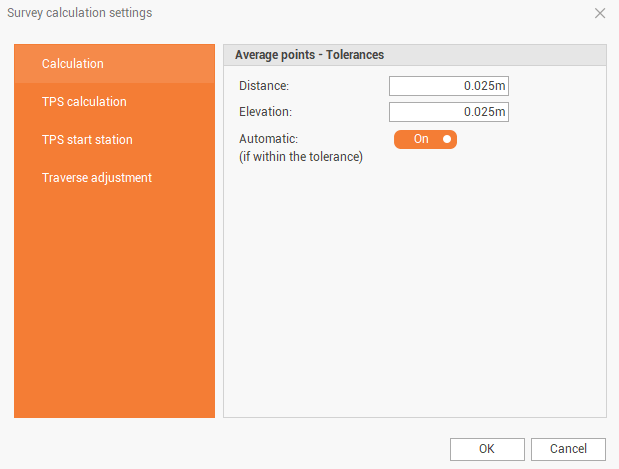The height and width of the screenshot is (469, 619).
Task: Click the white knob on the On switch
Action: coord(447,139)
